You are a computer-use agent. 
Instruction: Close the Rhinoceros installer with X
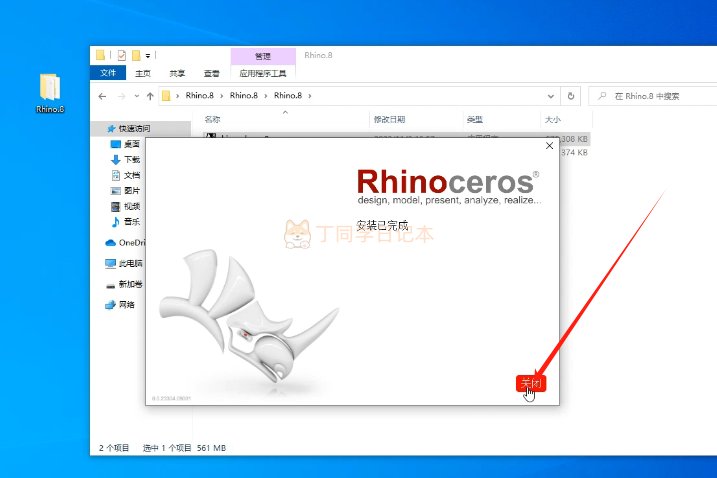click(549, 145)
